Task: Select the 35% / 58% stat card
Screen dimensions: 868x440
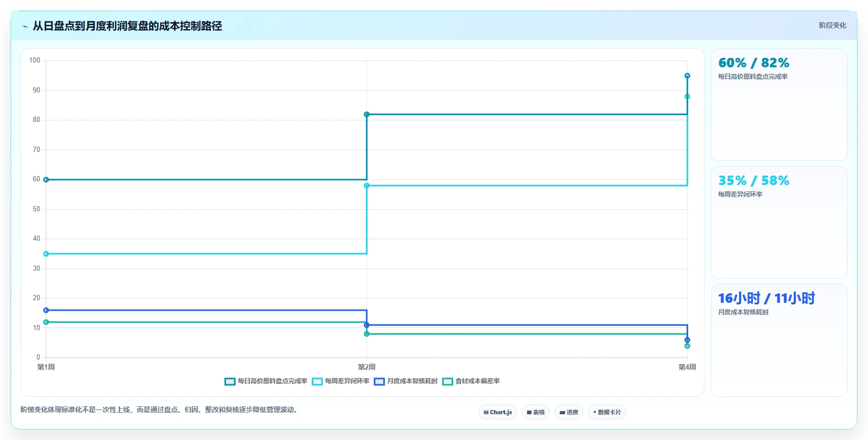Action: pos(779,222)
